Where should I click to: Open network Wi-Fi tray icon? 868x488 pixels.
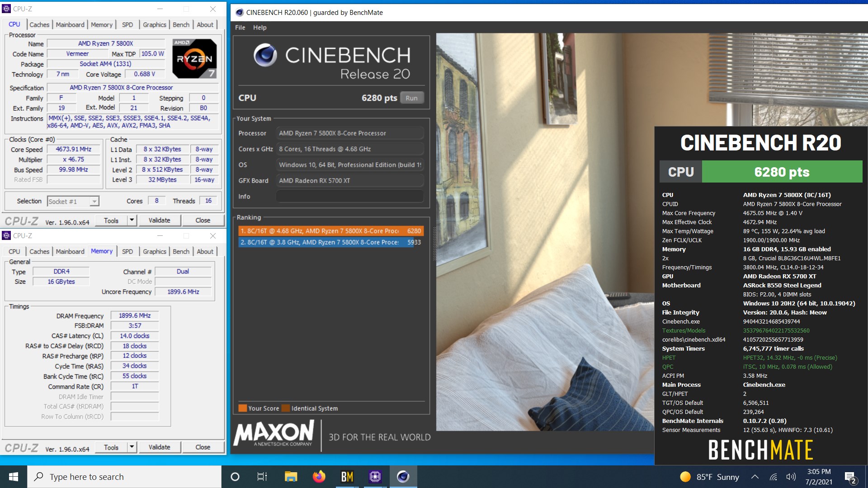pyautogui.click(x=774, y=477)
